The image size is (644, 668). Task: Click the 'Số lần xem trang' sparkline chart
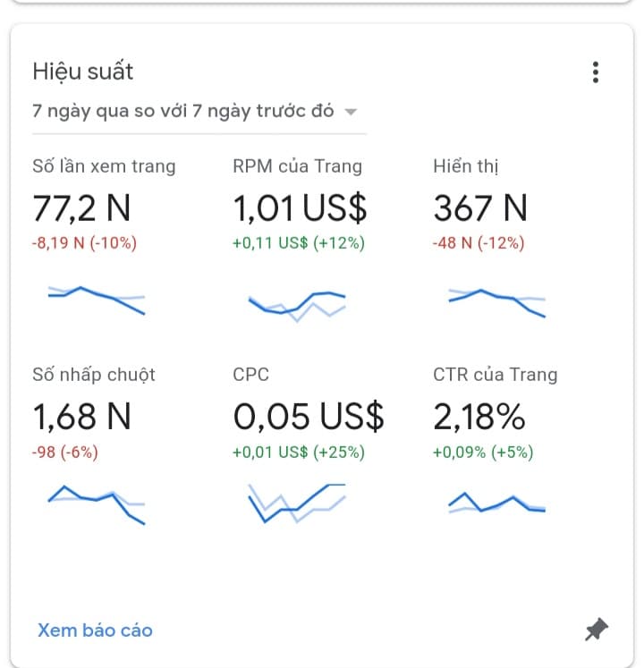(x=97, y=300)
